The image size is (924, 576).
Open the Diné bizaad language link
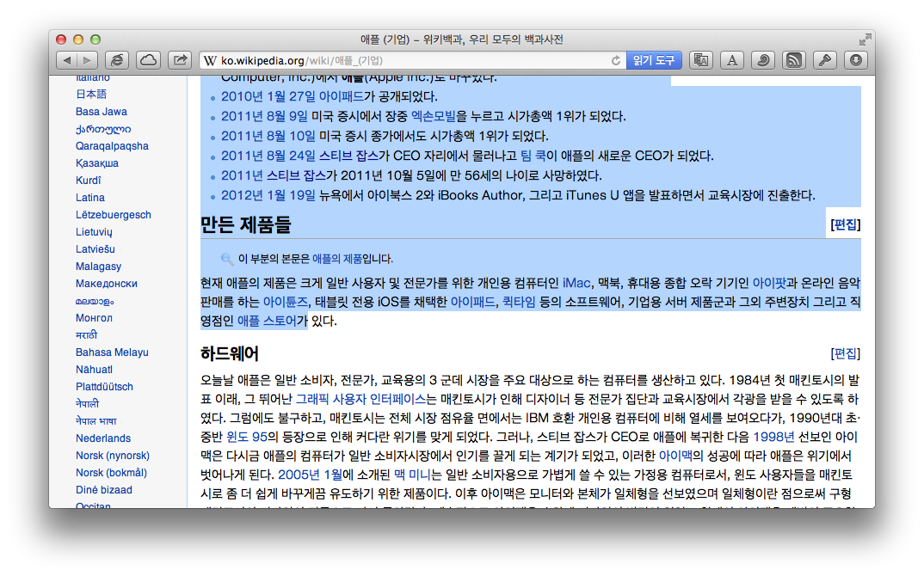[x=104, y=489]
